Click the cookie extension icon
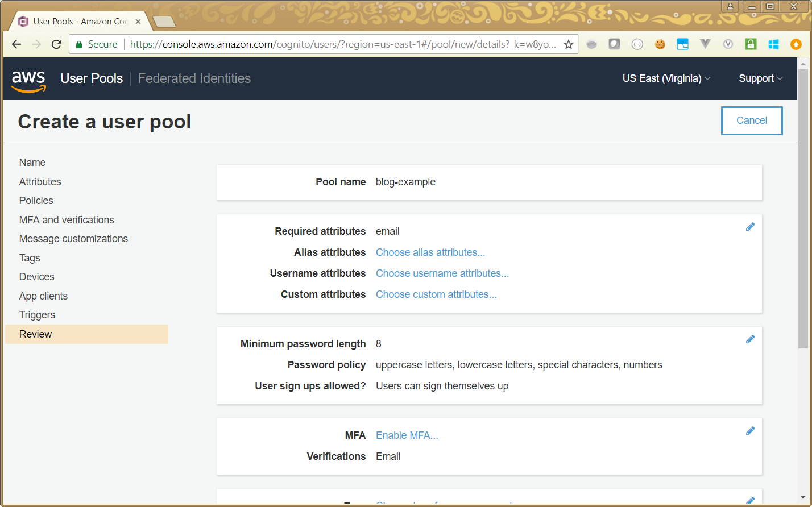Image resolution: width=812 pixels, height=507 pixels. point(660,44)
